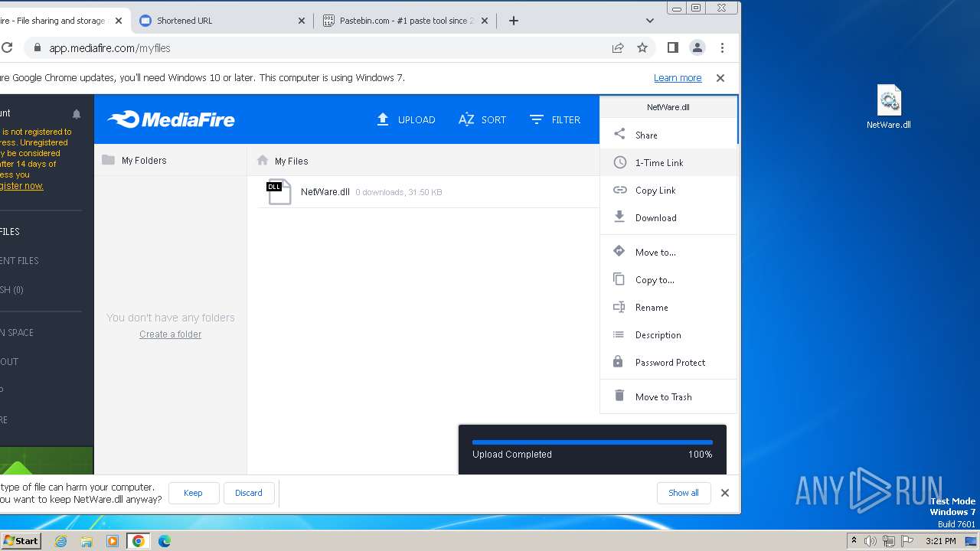Image resolution: width=980 pixels, height=551 pixels.
Task: Click the Upload Completed progress bar
Action: click(x=593, y=442)
